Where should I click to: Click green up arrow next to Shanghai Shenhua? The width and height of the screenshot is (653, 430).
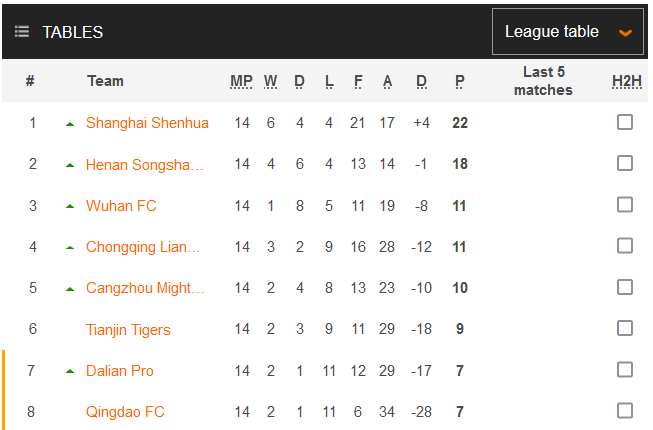point(70,124)
